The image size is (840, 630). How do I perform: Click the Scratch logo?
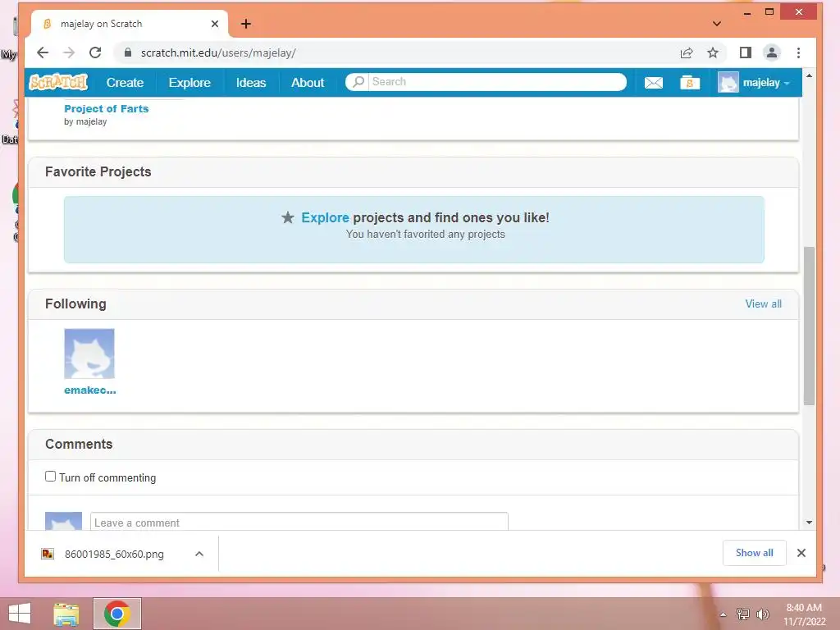58,82
